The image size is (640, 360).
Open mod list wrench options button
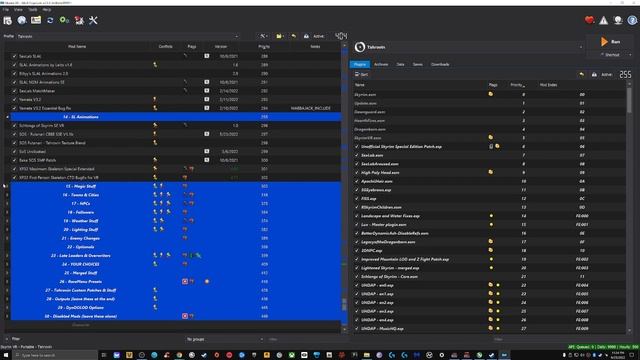coord(263,36)
